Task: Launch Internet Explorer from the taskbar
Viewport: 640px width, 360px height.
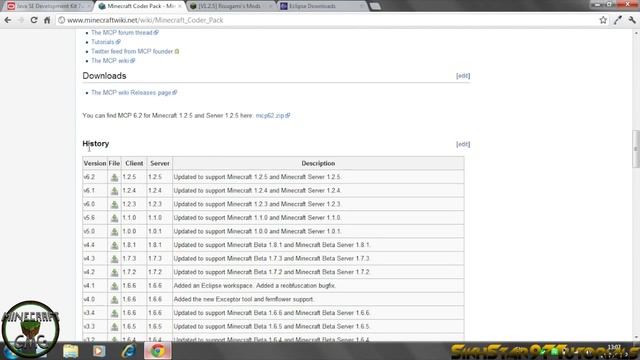Action: point(129,351)
